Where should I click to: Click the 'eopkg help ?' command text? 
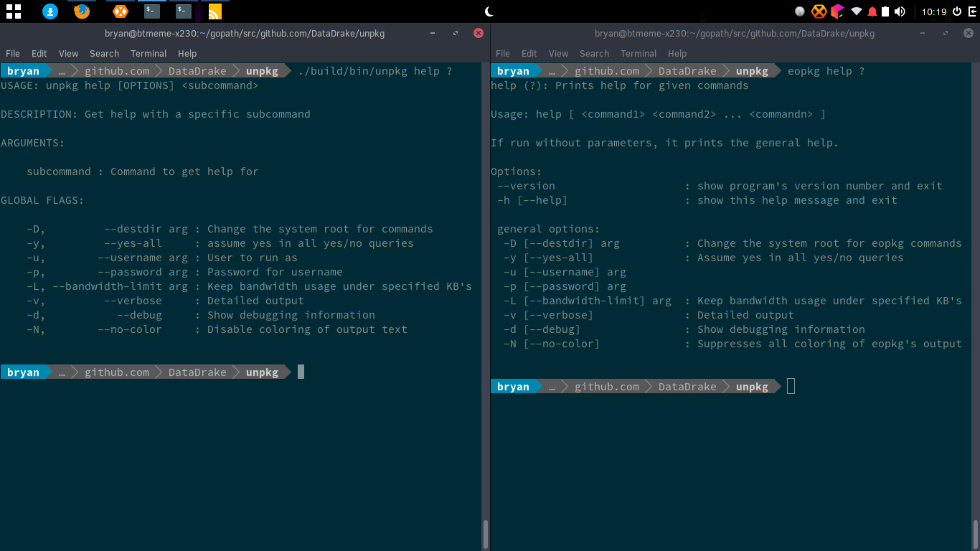[x=826, y=71]
